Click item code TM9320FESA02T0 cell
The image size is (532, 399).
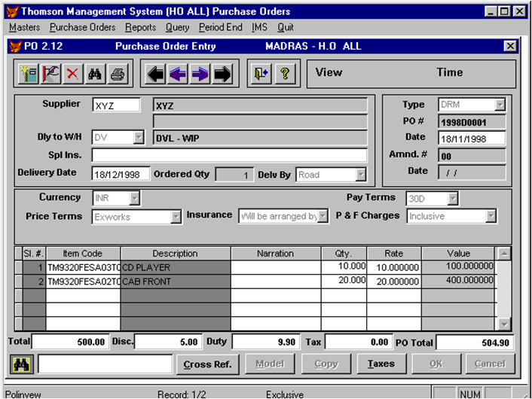coord(84,282)
